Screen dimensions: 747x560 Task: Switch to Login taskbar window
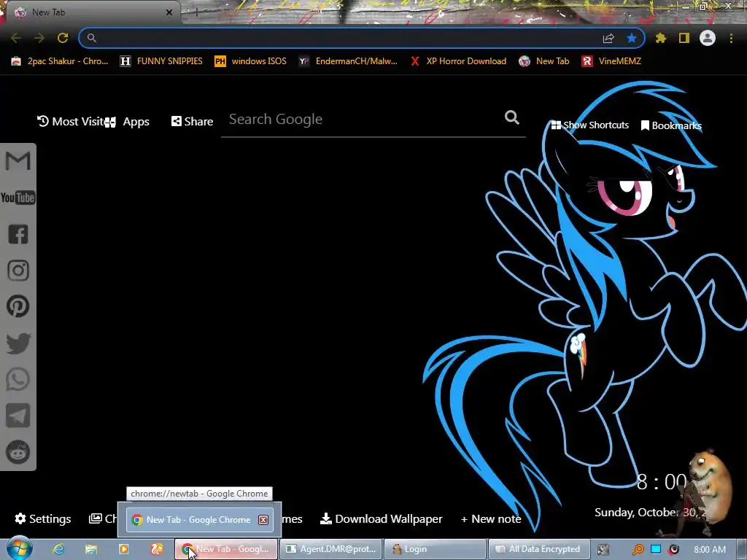click(x=435, y=549)
